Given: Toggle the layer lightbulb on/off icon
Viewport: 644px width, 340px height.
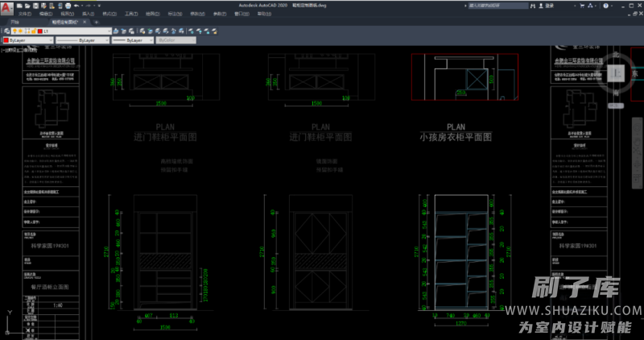Looking at the screenshot, I should (14, 31).
